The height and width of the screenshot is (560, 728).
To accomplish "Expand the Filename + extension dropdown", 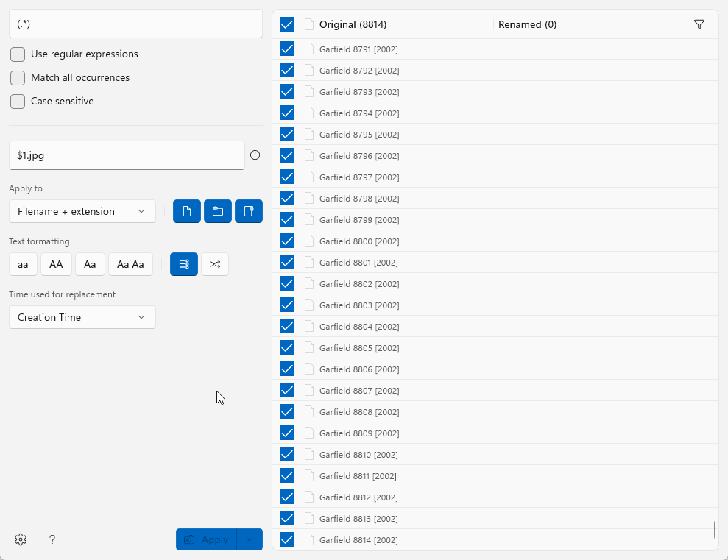I will tap(82, 211).
